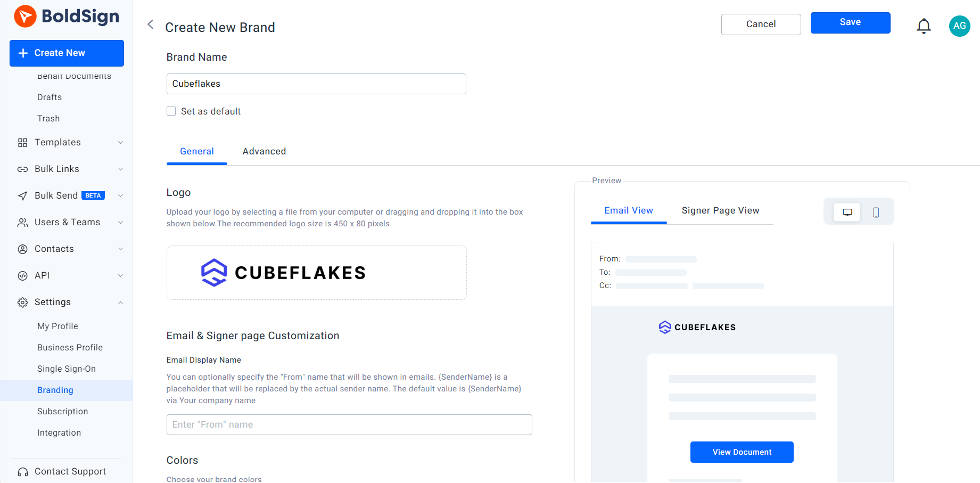Switch to the Advanced tab
This screenshot has width=980, height=483.
tap(264, 151)
